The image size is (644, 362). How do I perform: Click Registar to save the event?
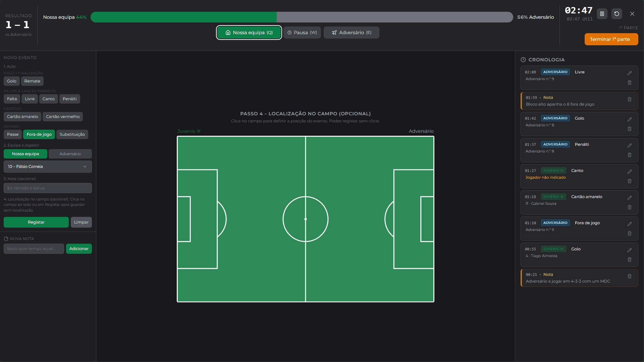coord(36,222)
